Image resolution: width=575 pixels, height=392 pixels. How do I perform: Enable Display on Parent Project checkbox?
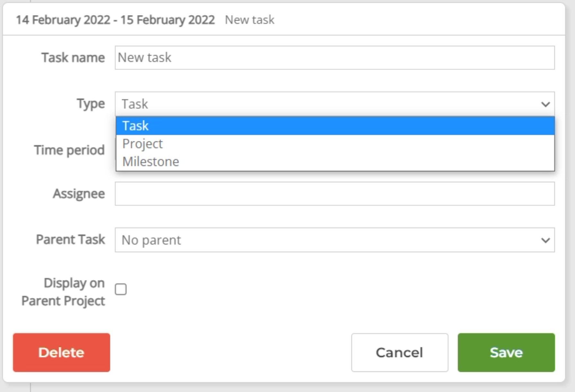(x=121, y=289)
